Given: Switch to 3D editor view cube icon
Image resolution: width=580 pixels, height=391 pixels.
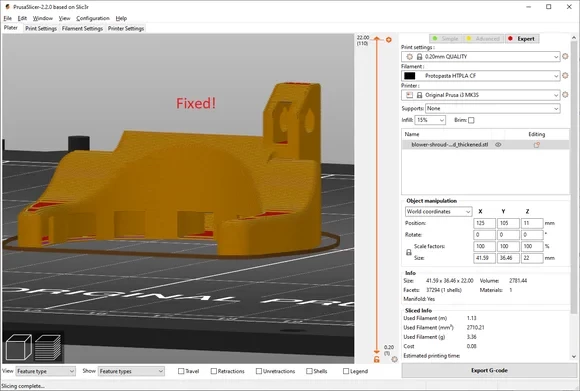Looking at the screenshot, I should (x=18, y=347).
